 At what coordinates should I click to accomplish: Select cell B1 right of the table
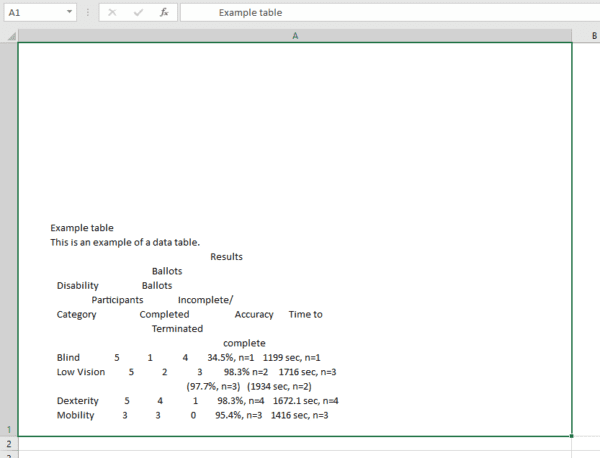(586, 240)
